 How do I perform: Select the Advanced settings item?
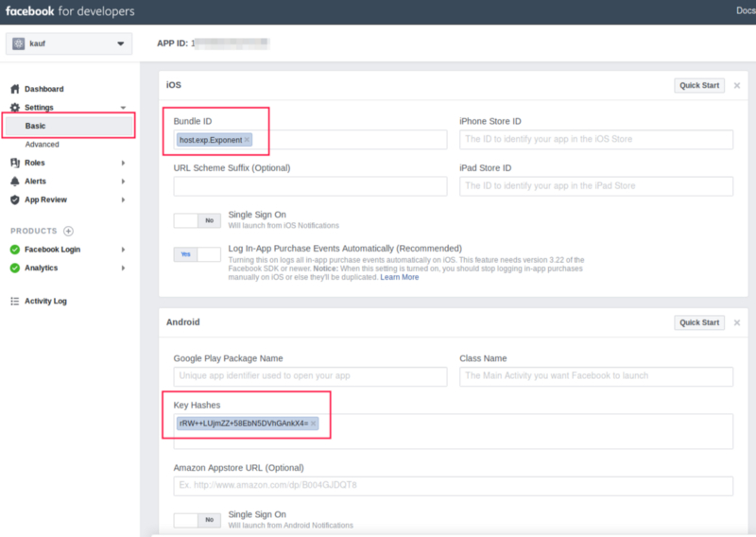coord(42,145)
